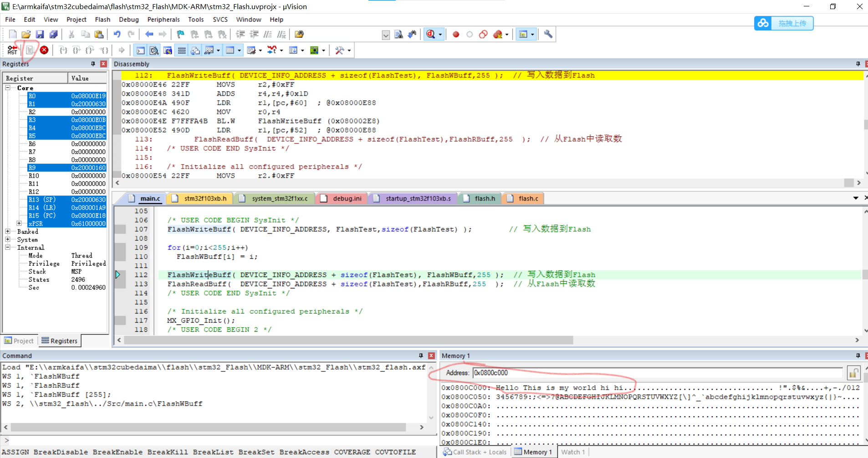Open the Call Stack + Locals tab
The image size is (868, 458).
(x=475, y=452)
